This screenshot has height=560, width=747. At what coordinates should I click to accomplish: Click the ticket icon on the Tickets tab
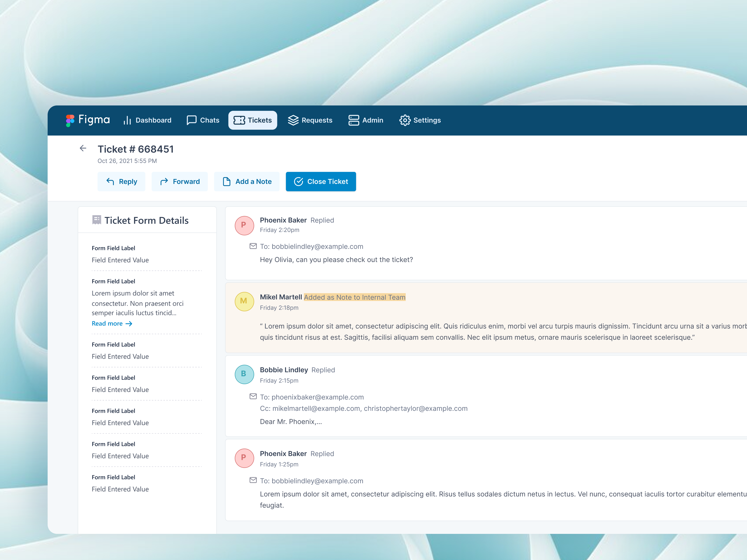pos(240,120)
